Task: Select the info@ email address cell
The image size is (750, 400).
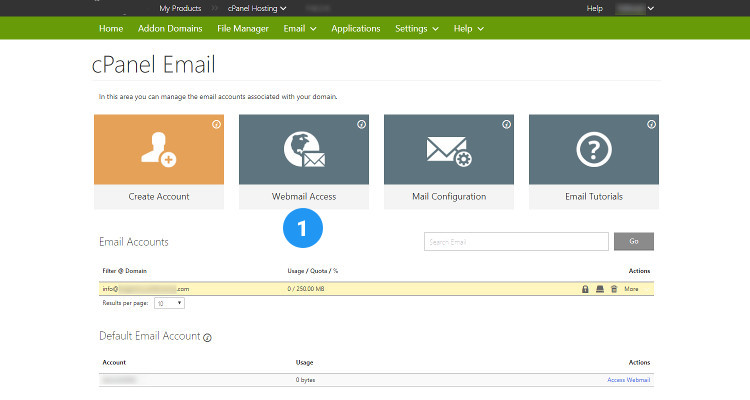Action: coord(146,289)
